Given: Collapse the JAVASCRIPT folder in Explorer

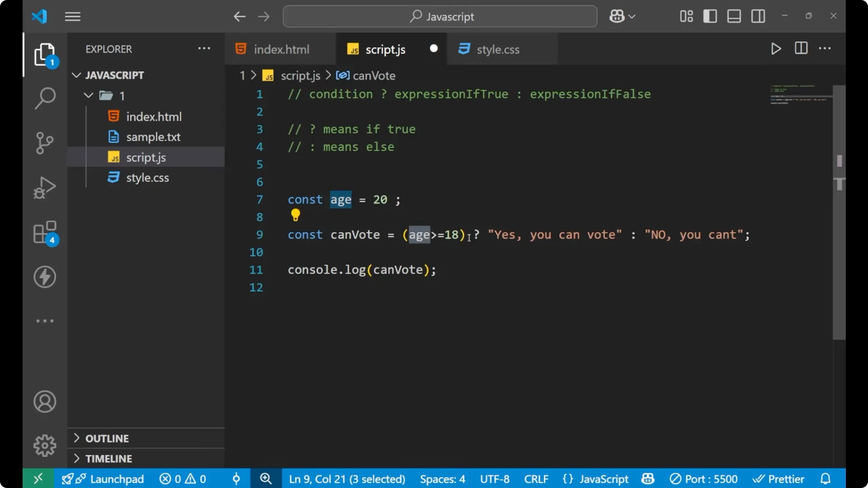Looking at the screenshot, I should (x=76, y=75).
